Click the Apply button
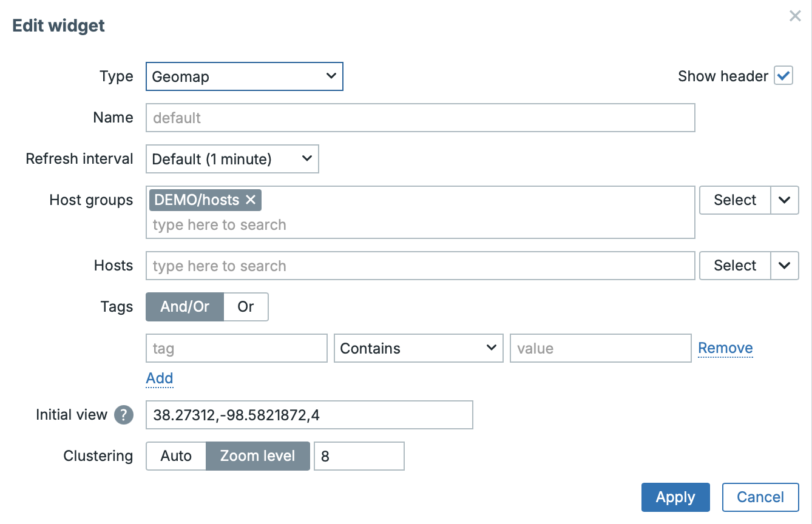 tap(675, 497)
